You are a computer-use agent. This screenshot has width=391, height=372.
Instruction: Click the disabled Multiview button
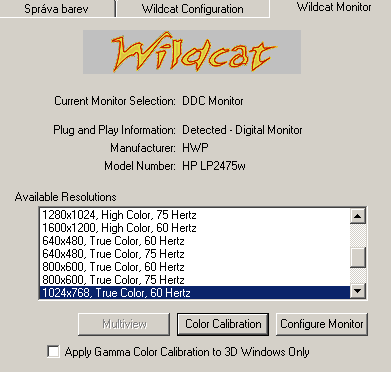124,324
